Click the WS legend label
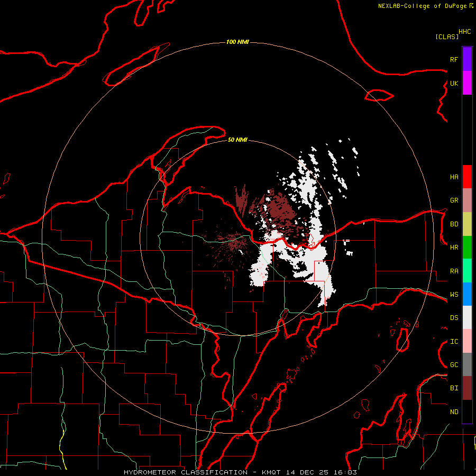This screenshot has height=476, width=476. click(454, 295)
